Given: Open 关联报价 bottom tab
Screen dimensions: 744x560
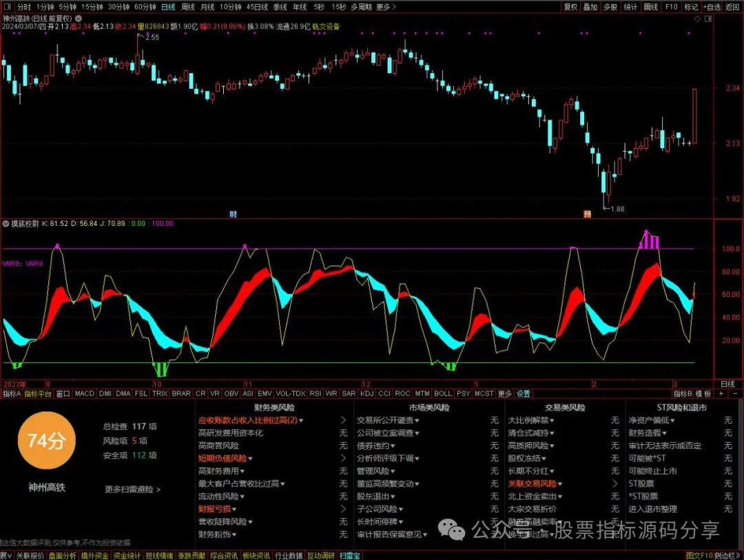Looking at the screenshot, I should coord(30,555).
